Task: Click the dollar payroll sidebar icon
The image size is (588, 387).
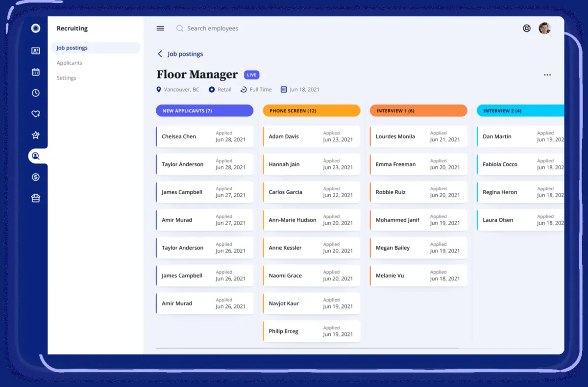Action: [35, 177]
